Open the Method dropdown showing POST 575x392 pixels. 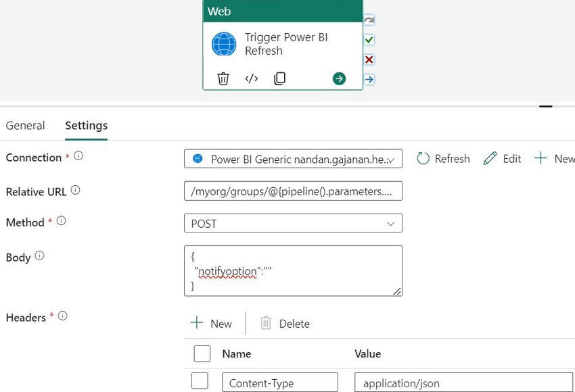tap(293, 223)
